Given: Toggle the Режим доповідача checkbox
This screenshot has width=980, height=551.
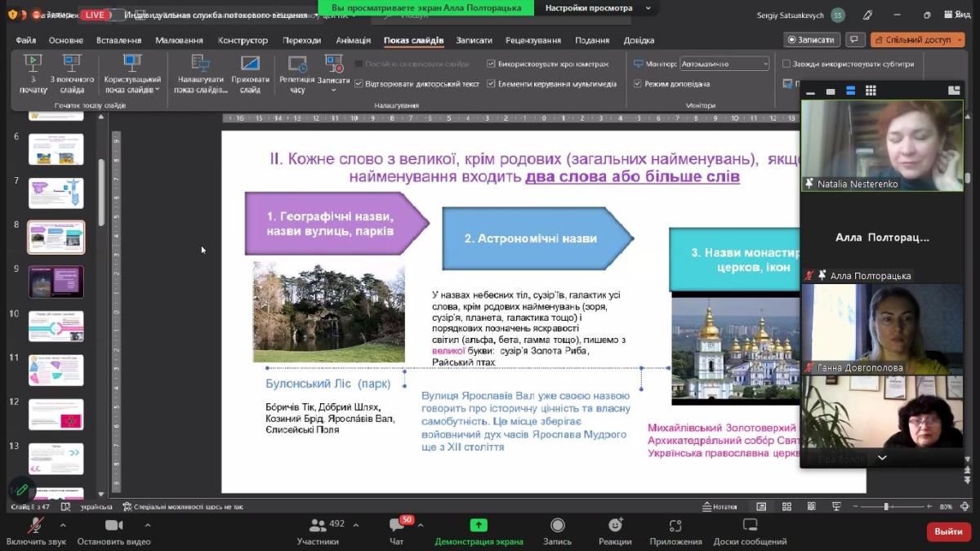Looking at the screenshot, I should click(638, 83).
